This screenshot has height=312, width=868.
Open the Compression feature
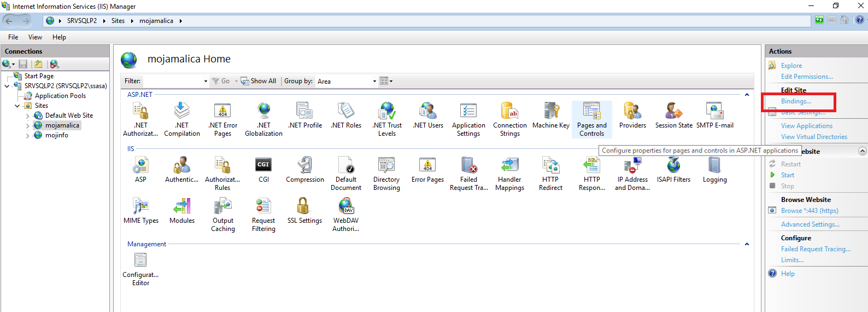click(305, 169)
